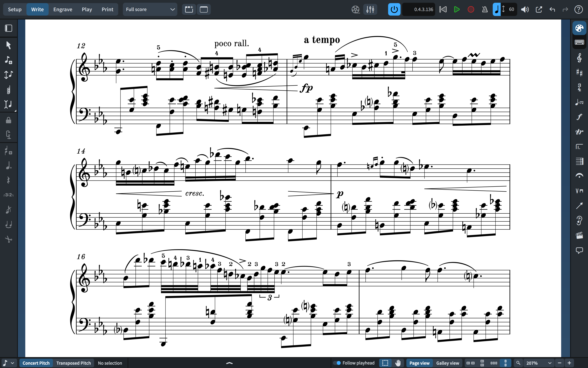Activate the note input tool
The width and height of the screenshot is (588, 368).
(x=9, y=60)
